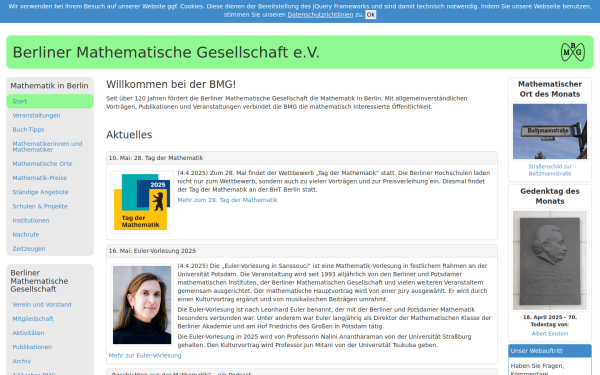Click the 'Gedenktag des Monats' heading
The image size is (600, 375).
pos(550,196)
